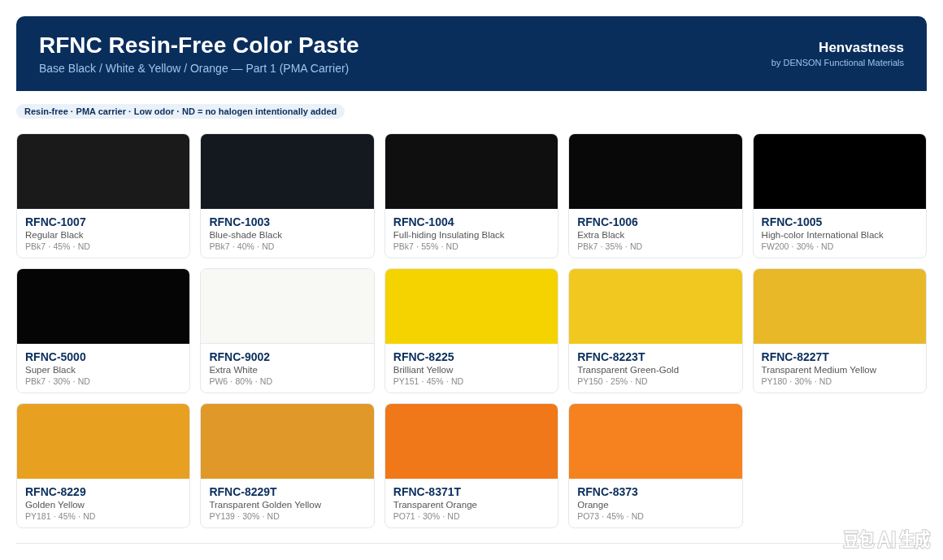Click the name 'Regular Black'

[x=54, y=235]
